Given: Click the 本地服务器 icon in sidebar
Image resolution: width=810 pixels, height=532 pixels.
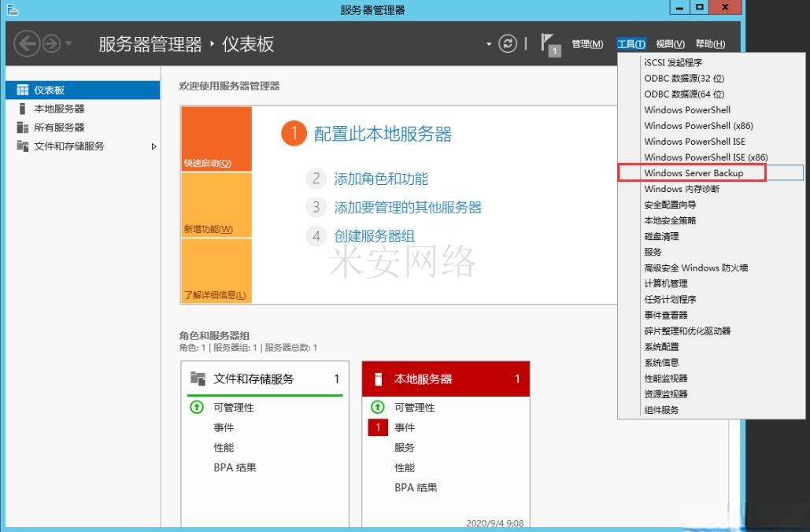Looking at the screenshot, I should tap(22, 109).
